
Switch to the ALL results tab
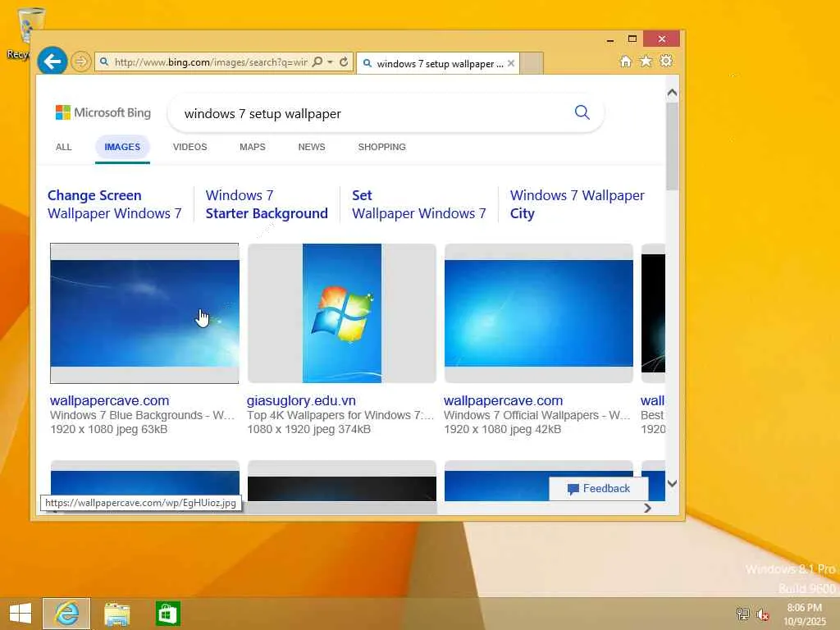64,147
